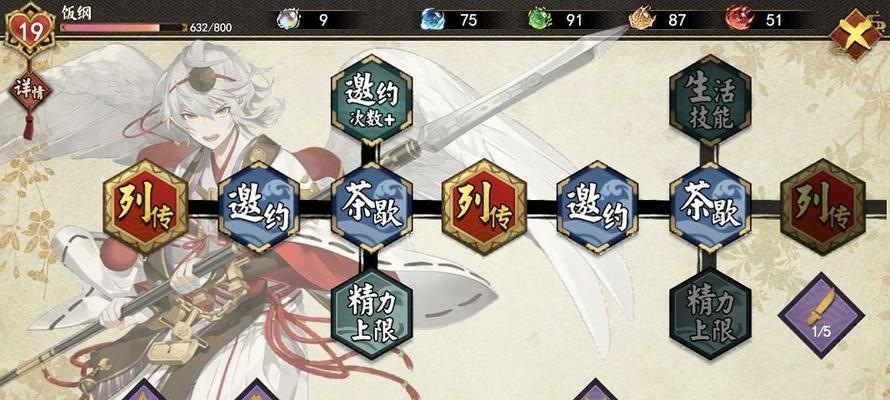Select the second blue 邀约 node
890x400 pixels.
pos(597,207)
